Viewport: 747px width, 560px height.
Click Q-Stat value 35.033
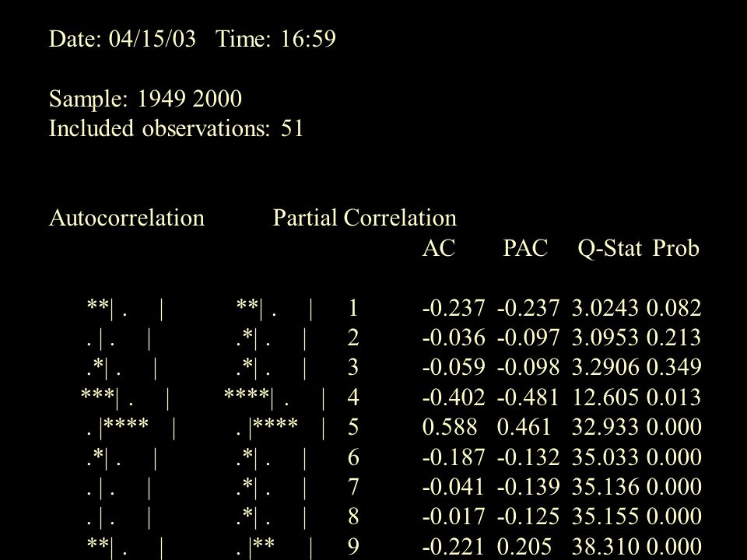[x=605, y=457]
